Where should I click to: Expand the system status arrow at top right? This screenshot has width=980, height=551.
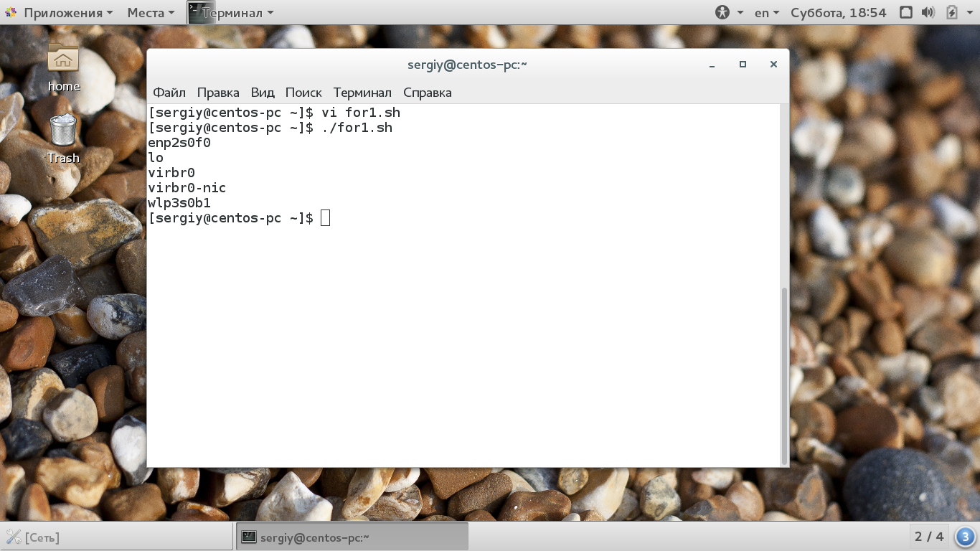970,13
